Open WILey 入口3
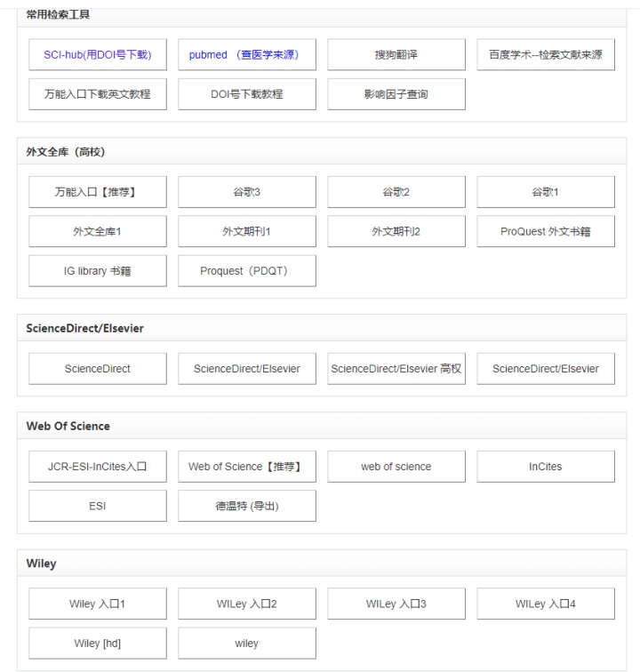The height and width of the screenshot is (672, 640). tap(396, 604)
